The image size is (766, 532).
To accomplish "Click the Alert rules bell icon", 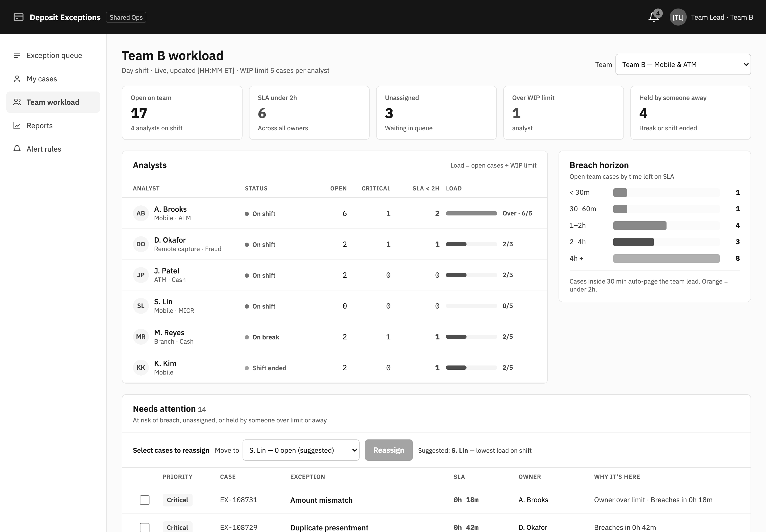I will pyautogui.click(x=17, y=149).
